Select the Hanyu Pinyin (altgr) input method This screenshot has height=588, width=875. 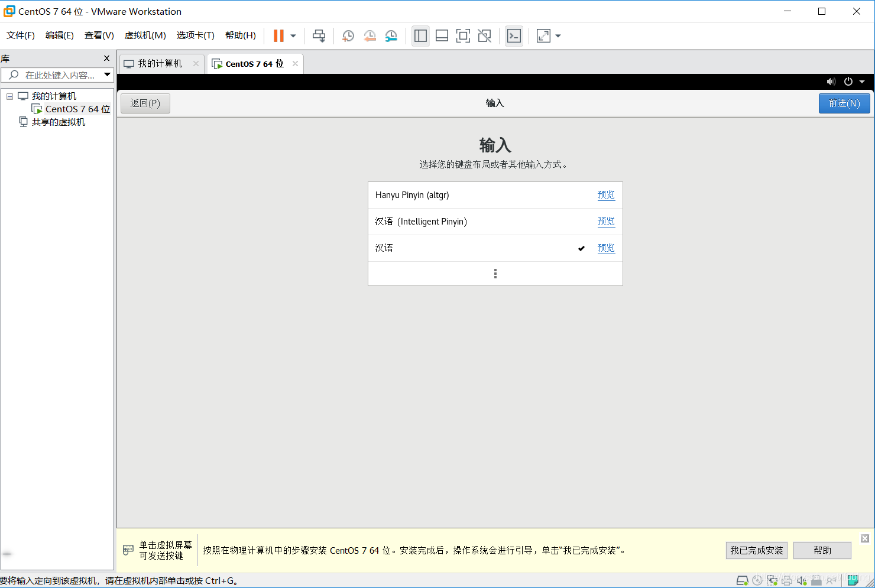pyautogui.click(x=495, y=195)
